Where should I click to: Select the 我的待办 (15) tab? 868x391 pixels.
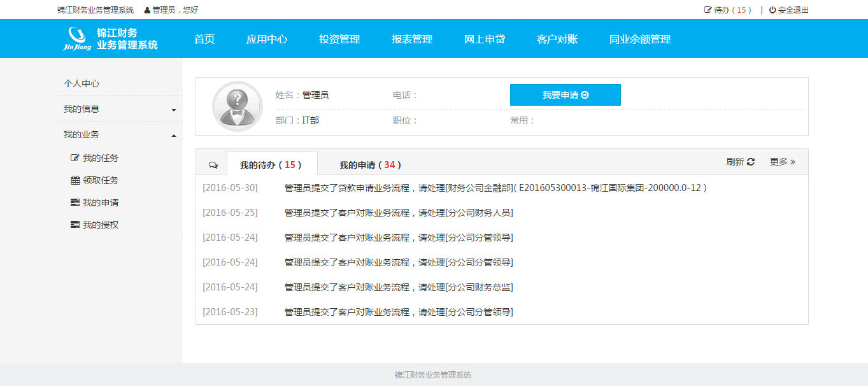point(271,165)
